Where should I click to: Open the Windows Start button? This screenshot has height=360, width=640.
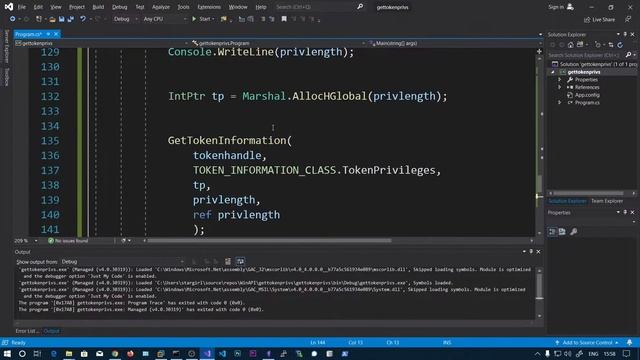(7, 353)
